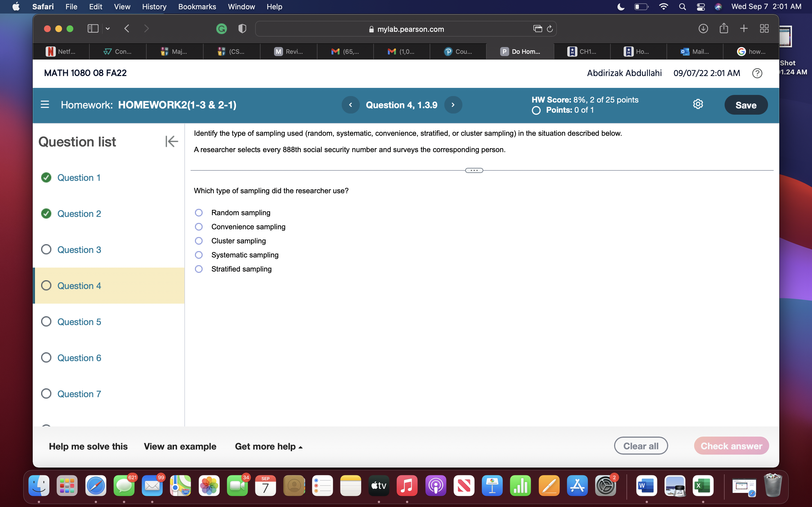Open the Bookmarks menu
Viewport: 812px width, 507px height.
[x=197, y=7]
